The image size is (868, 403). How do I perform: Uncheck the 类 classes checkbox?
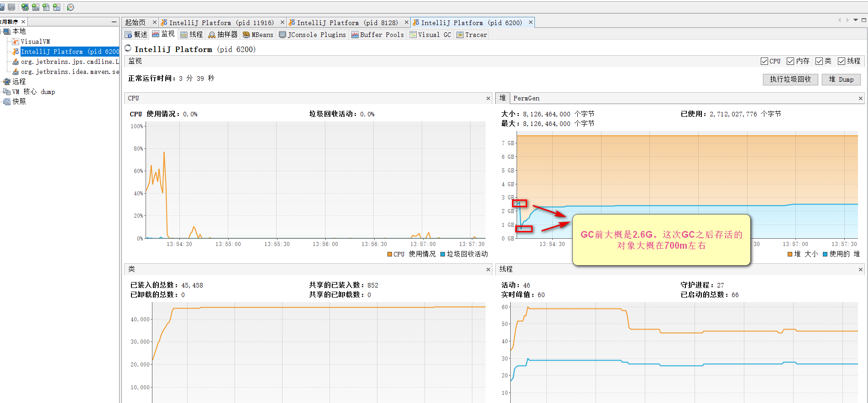(819, 61)
